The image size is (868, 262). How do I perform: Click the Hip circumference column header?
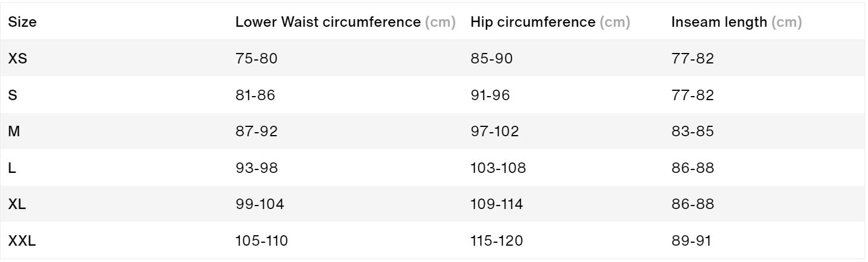550,23
